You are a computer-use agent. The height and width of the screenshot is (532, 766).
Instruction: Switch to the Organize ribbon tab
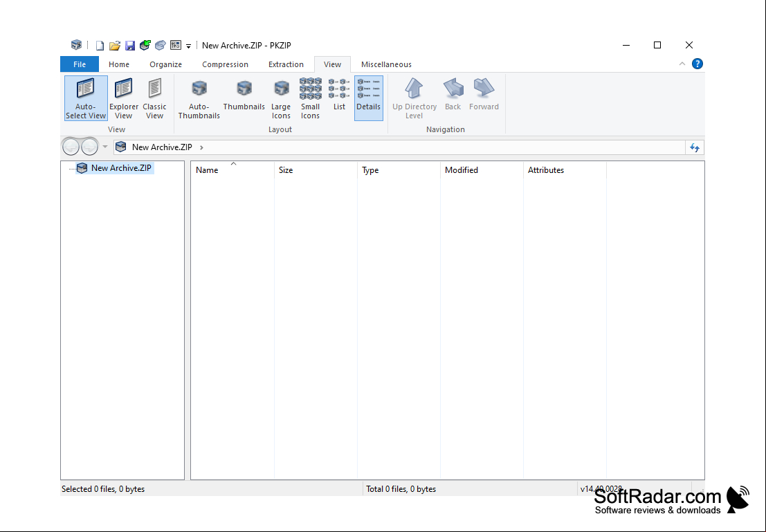click(x=165, y=64)
